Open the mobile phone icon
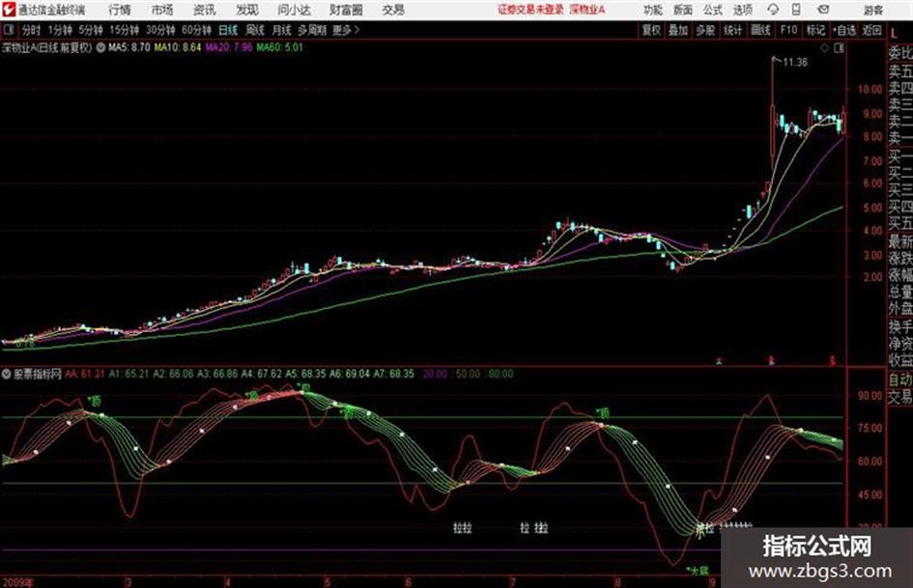 pyautogui.click(x=796, y=10)
